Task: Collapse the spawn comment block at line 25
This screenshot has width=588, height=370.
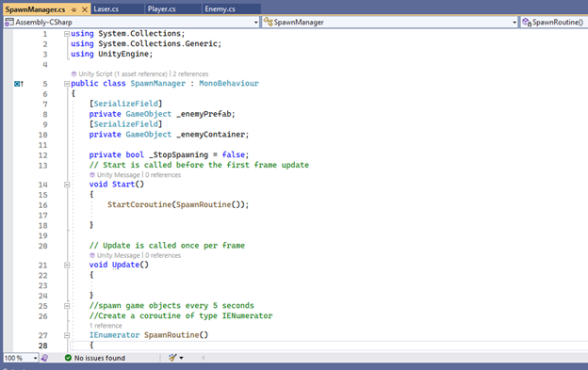Action: pos(67,306)
